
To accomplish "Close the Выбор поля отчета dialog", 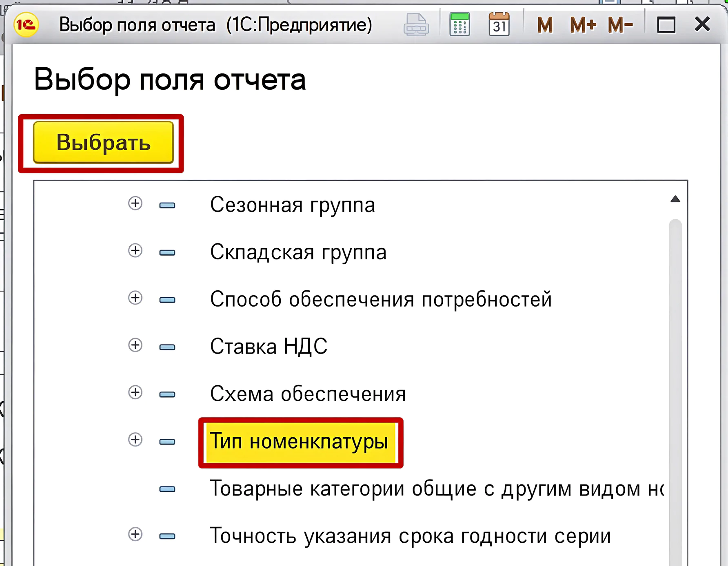I will tap(702, 24).
